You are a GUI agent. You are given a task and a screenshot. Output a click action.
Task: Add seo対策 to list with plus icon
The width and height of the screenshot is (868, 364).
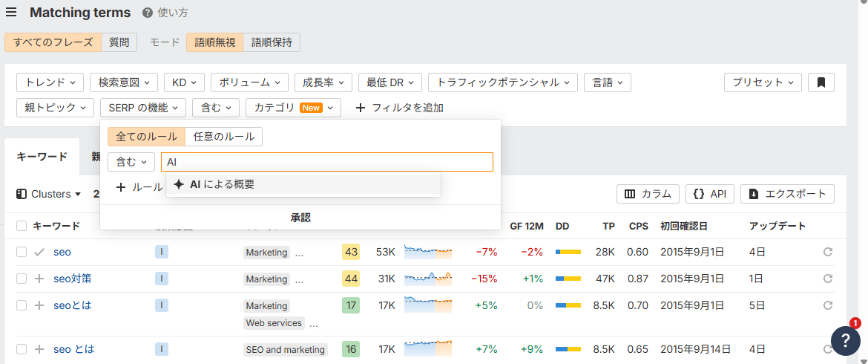click(39, 279)
